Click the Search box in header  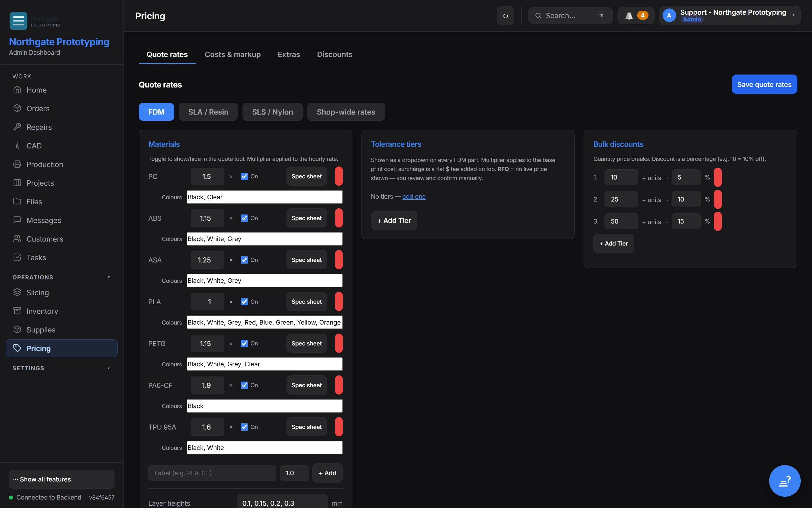click(x=570, y=16)
